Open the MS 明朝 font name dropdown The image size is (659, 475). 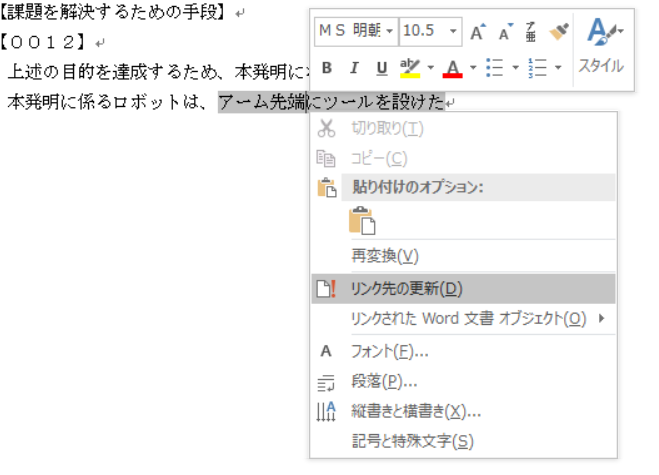coord(389,31)
